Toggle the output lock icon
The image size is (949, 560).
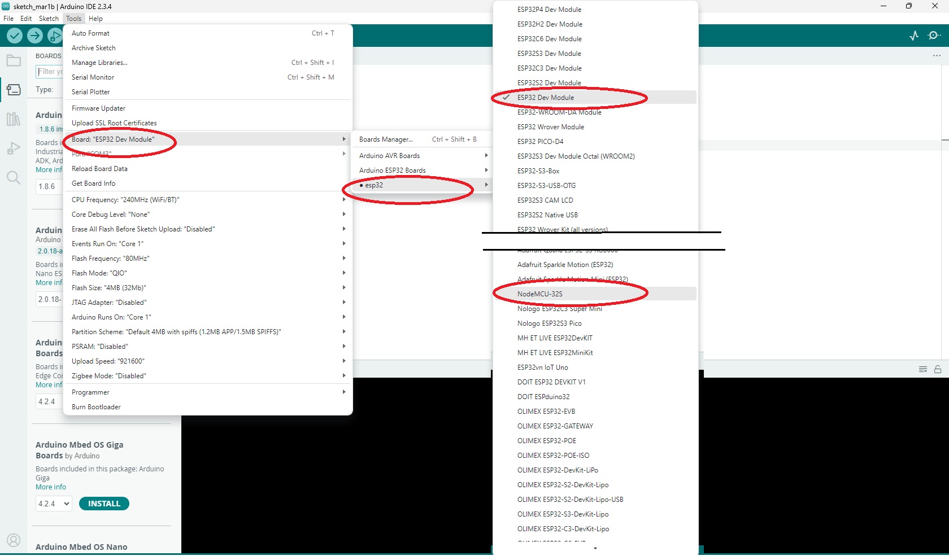point(938,369)
